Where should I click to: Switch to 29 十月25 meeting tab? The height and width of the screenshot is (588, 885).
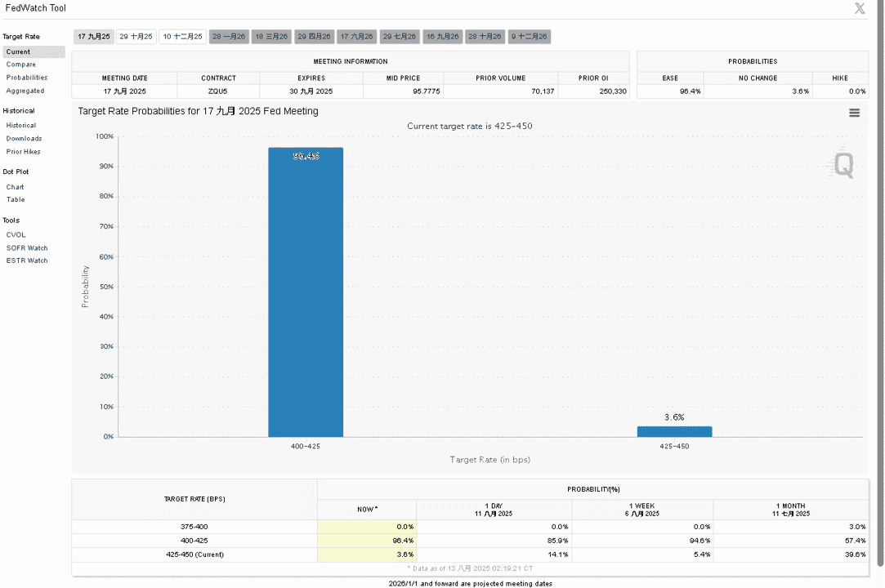(136, 37)
